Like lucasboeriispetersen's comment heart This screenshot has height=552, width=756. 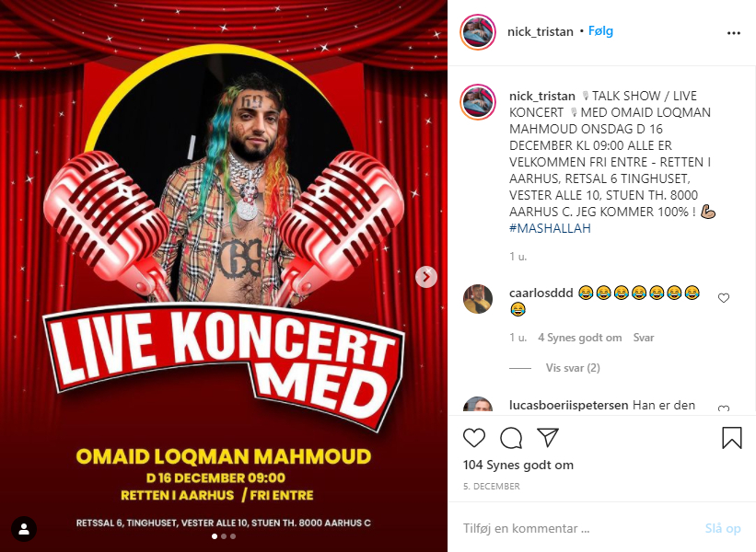[723, 408]
